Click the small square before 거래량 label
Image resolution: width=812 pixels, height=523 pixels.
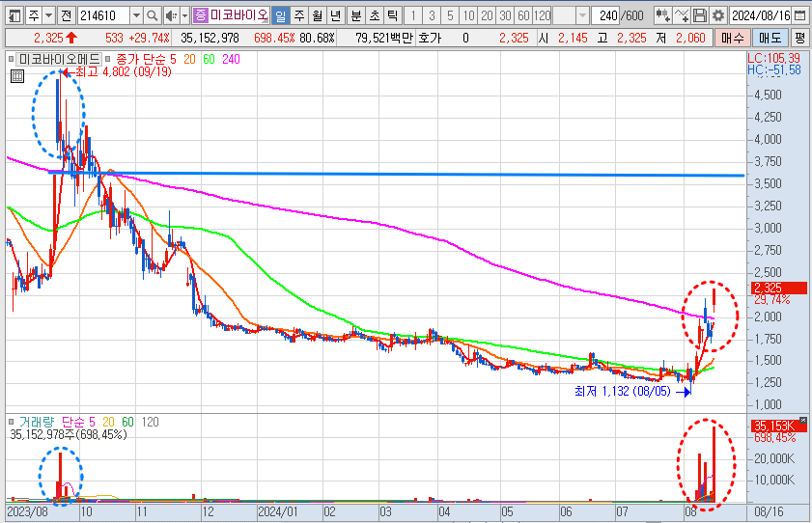11,422
